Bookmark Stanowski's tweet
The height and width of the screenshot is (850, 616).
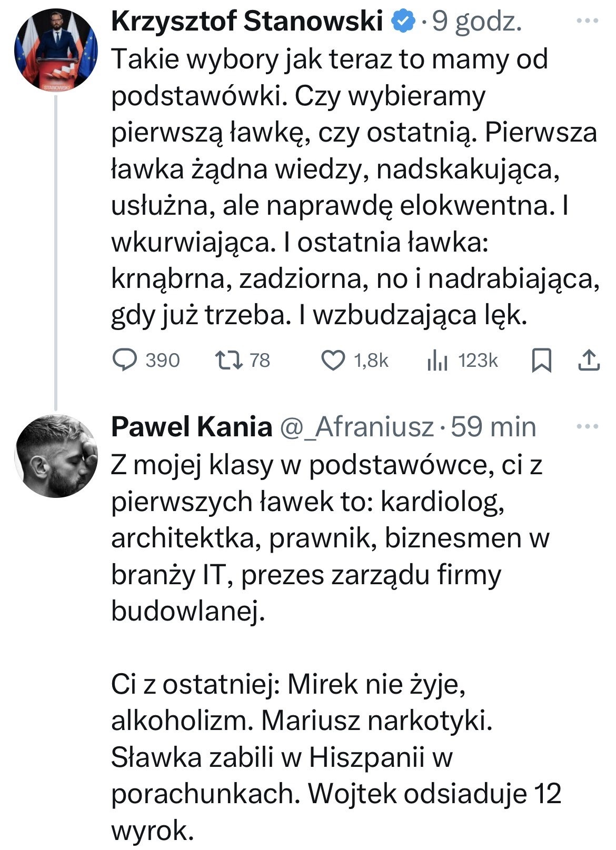click(542, 361)
